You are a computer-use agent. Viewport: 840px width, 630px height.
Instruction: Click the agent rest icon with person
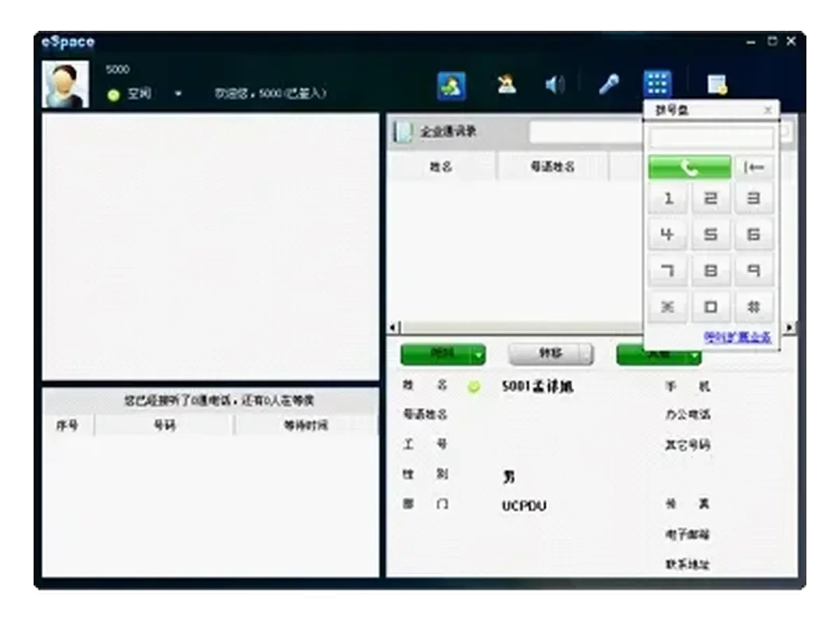[507, 85]
